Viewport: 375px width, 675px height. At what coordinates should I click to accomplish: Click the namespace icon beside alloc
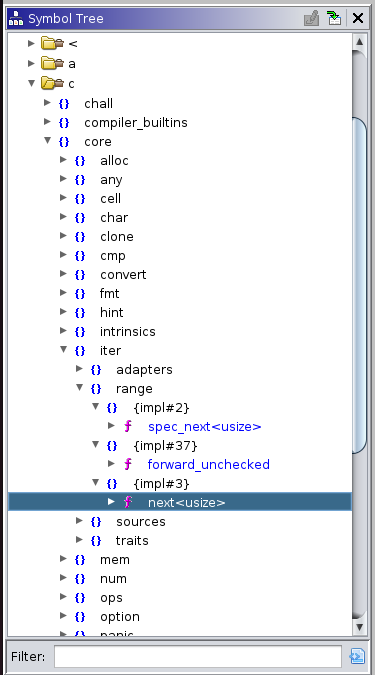[80, 161]
